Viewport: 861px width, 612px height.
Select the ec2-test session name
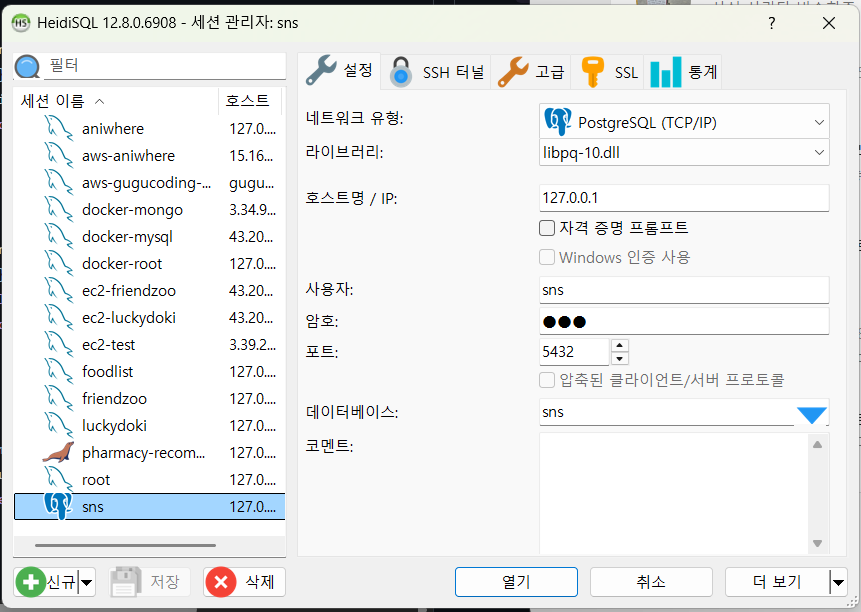pos(109,345)
